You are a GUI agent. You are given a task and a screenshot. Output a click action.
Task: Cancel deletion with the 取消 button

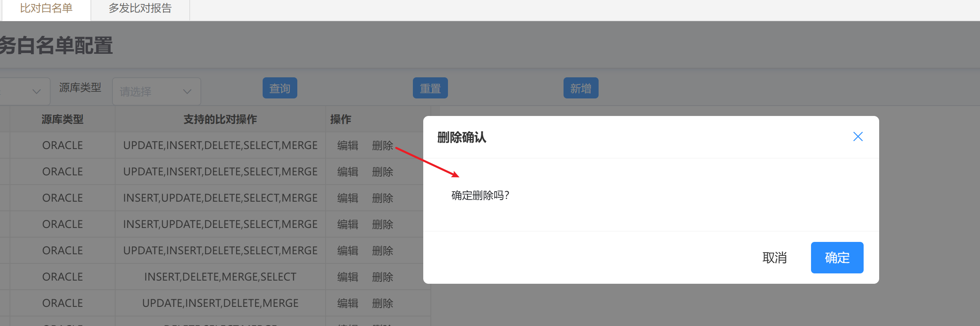click(x=774, y=257)
